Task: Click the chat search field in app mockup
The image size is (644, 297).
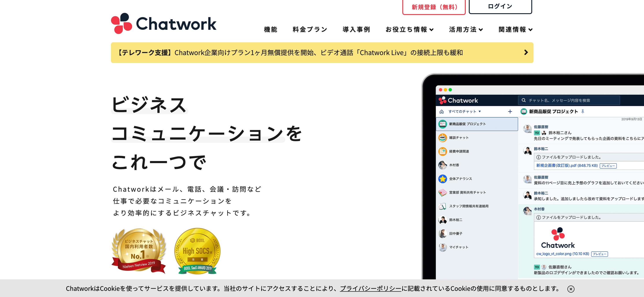Action: tap(569, 100)
